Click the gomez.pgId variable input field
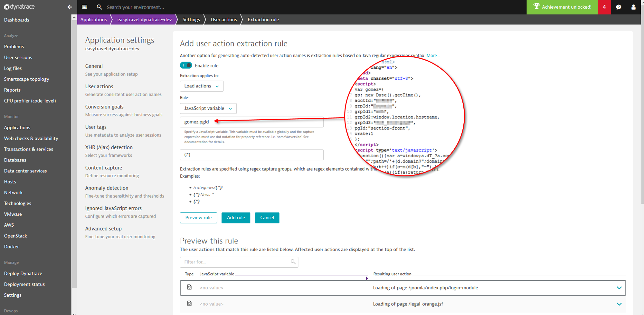This screenshot has width=644, height=315. [x=251, y=122]
